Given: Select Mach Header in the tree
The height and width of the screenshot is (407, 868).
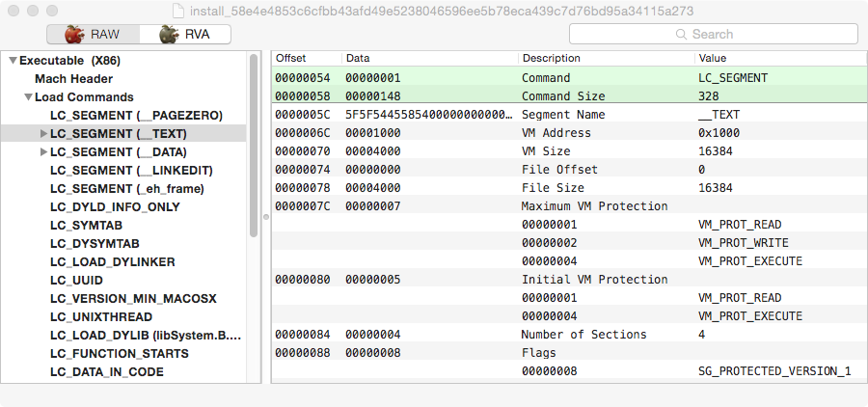Looking at the screenshot, I should point(74,79).
